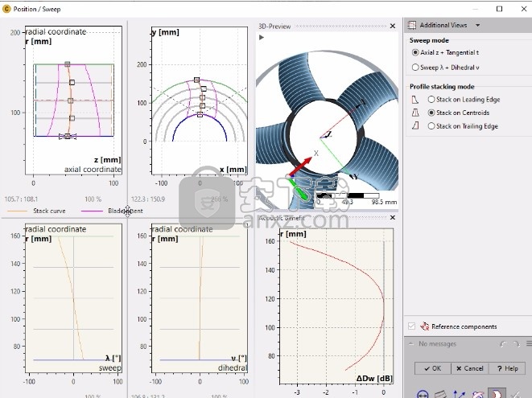Select the hub stack point in r-z plot
This screenshot has width=532, height=398.
67,136
